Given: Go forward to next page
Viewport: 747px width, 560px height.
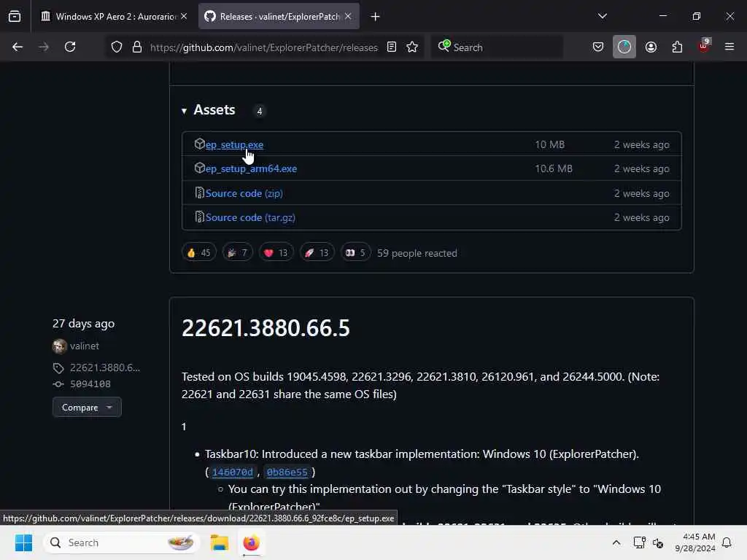Looking at the screenshot, I should click(44, 47).
